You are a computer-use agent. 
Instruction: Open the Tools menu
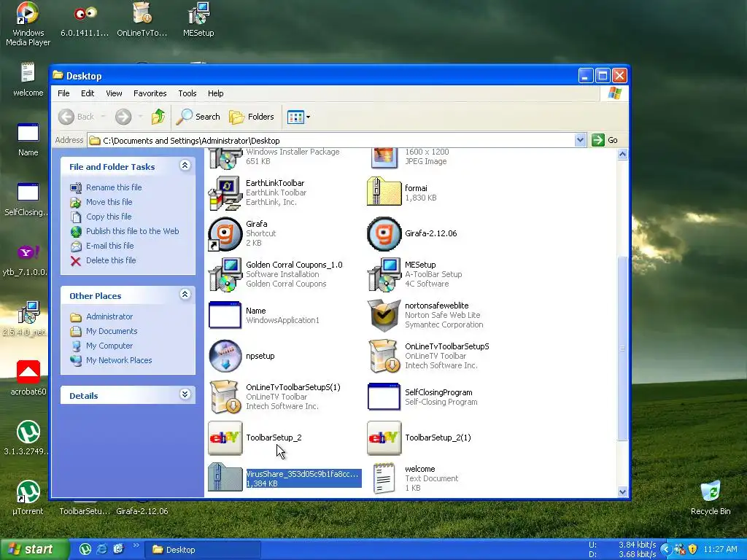(187, 93)
